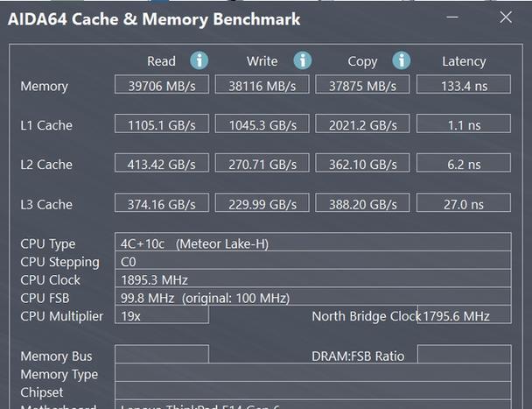The width and height of the screenshot is (532, 409).
Task: Click the North Bridge Clock 1795.6 MHz field
Action: tap(465, 314)
